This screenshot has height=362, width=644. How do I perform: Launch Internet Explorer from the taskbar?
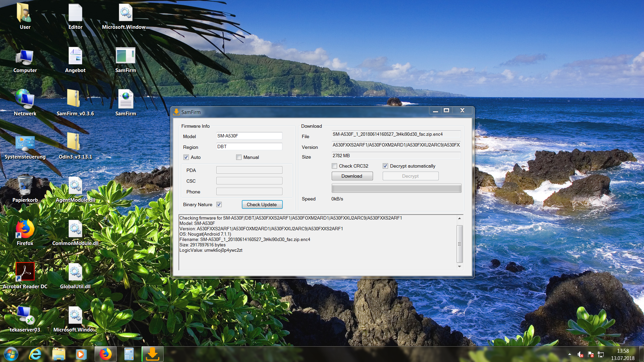[x=35, y=354]
